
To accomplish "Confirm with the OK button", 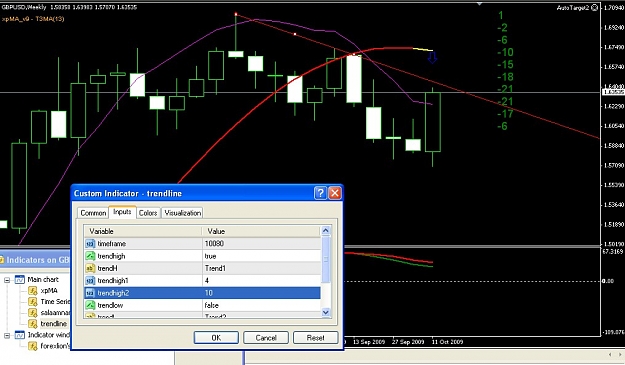I will 216,338.
